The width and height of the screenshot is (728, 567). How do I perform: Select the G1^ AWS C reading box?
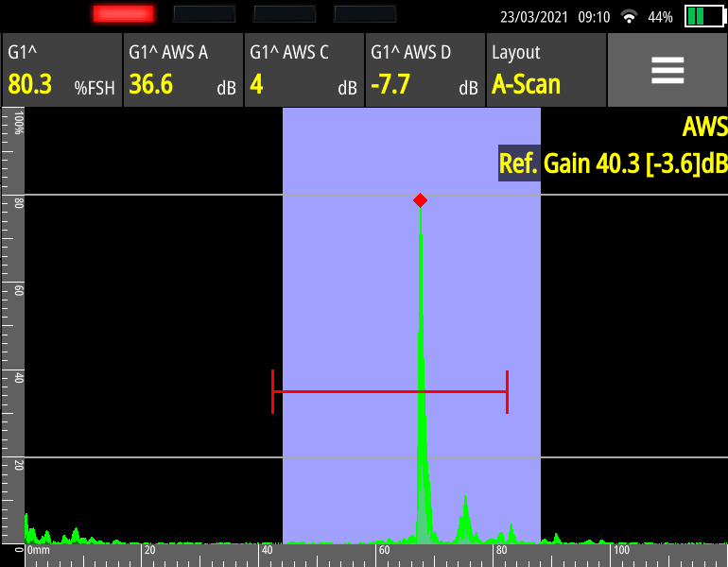pyautogui.click(x=303, y=71)
